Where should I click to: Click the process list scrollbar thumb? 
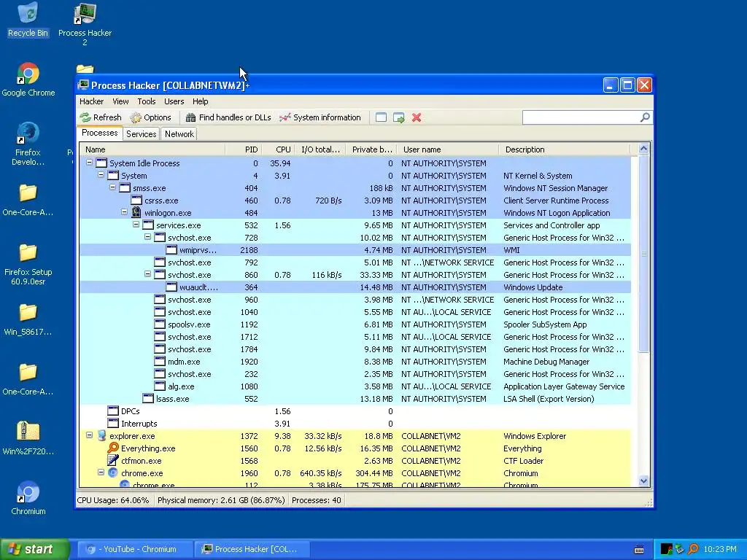point(643,253)
